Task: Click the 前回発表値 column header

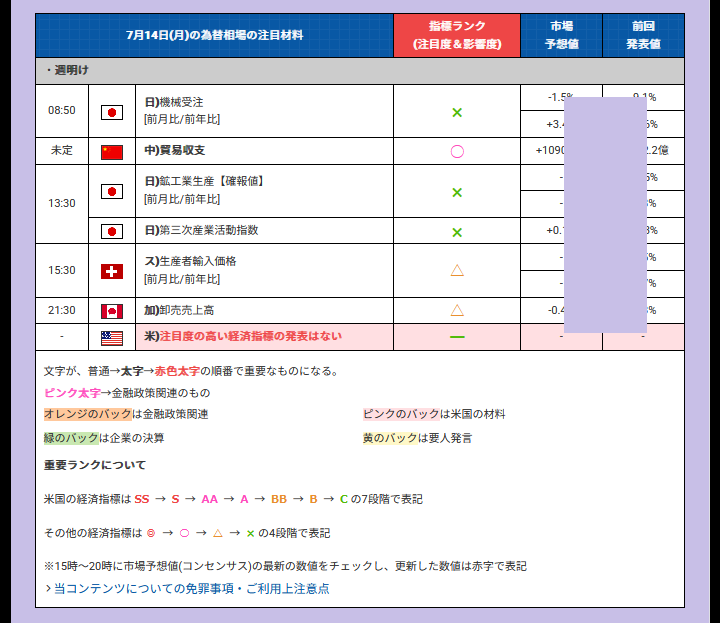Action: coord(643,35)
